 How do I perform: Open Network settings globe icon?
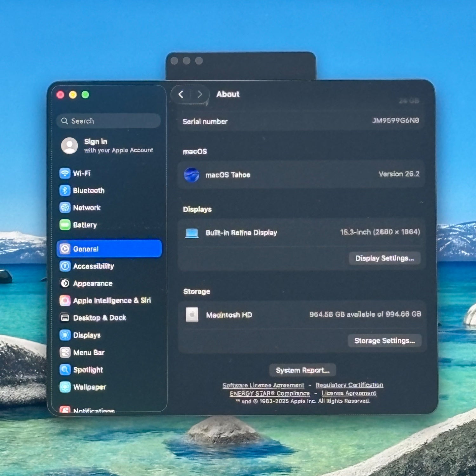[x=65, y=208]
